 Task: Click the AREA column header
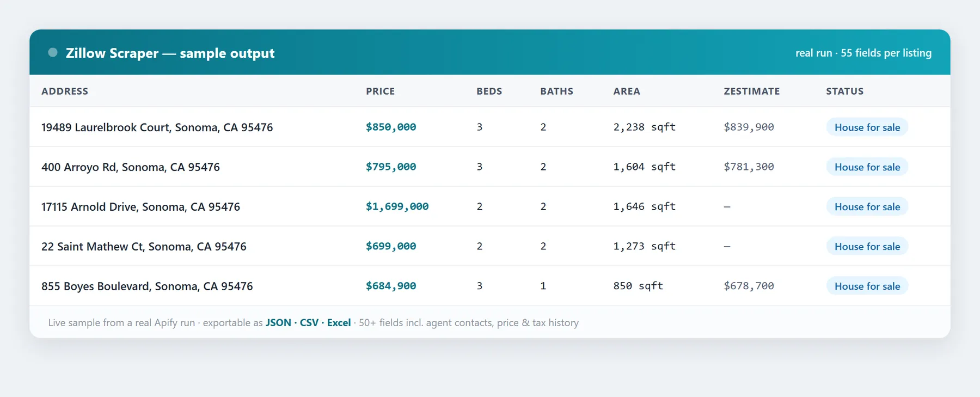click(627, 91)
